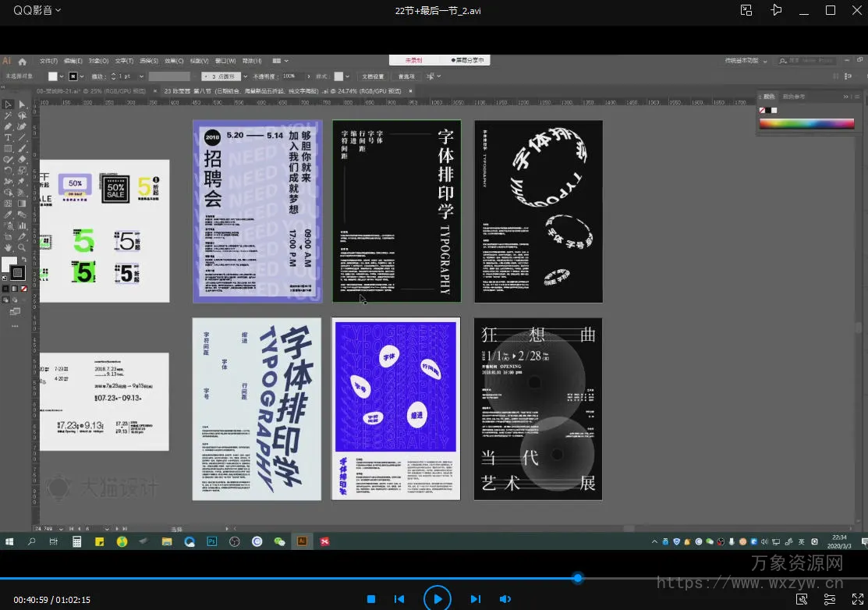This screenshot has width=868, height=610.
Task: Click the color spectrum bar in Color panel
Action: (x=806, y=123)
